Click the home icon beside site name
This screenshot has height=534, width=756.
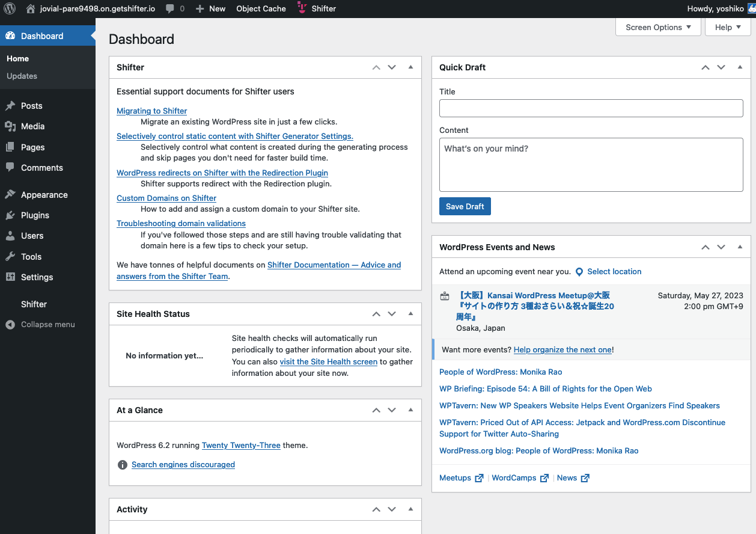point(31,8)
